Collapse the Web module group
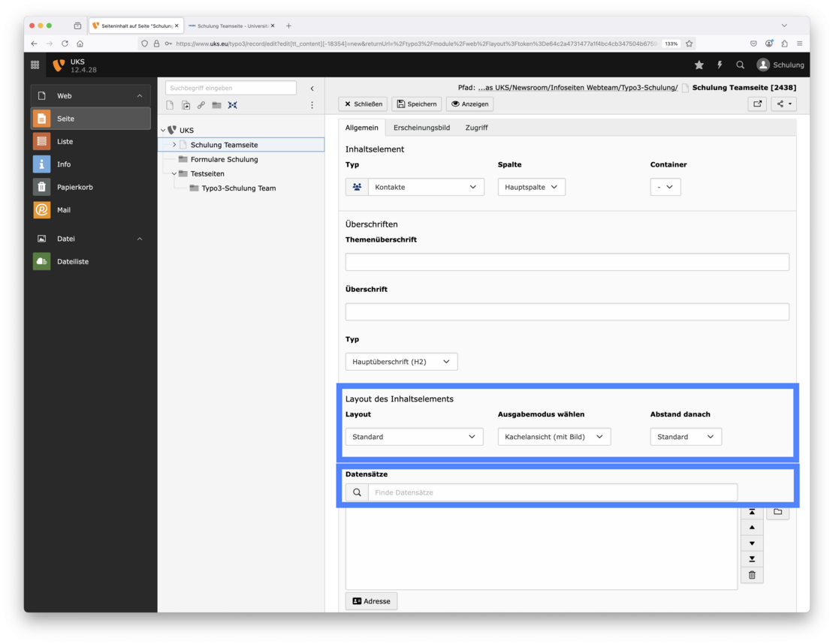 [x=140, y=96]
